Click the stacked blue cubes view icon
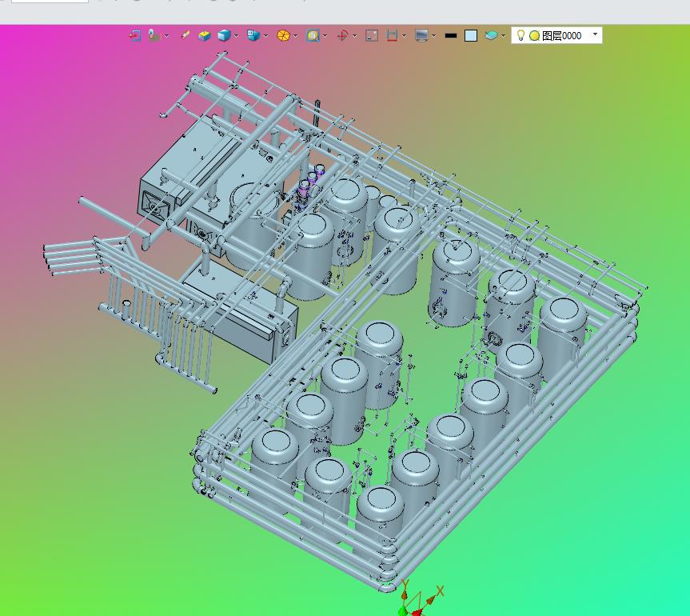690x616 pixels. click(x=253, y=35)
